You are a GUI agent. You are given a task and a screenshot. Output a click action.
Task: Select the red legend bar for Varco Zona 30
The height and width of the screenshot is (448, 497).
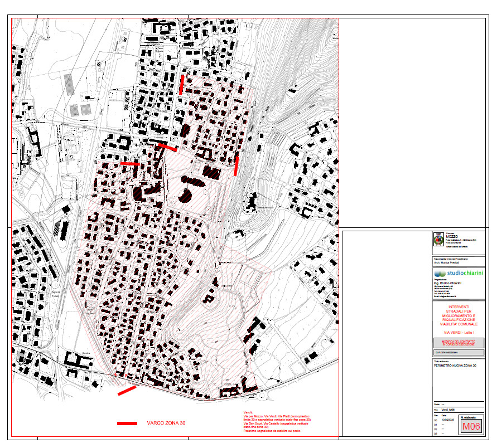click(127, 423)
